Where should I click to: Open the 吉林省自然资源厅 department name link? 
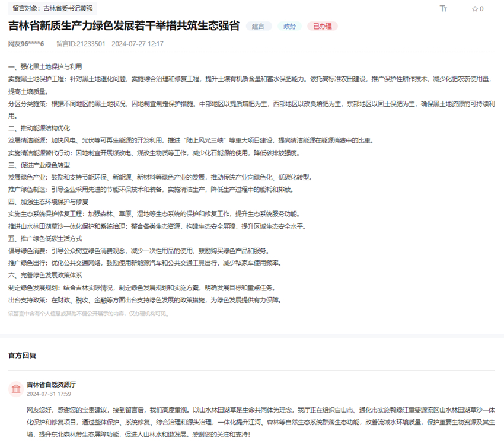pos(51,385)
